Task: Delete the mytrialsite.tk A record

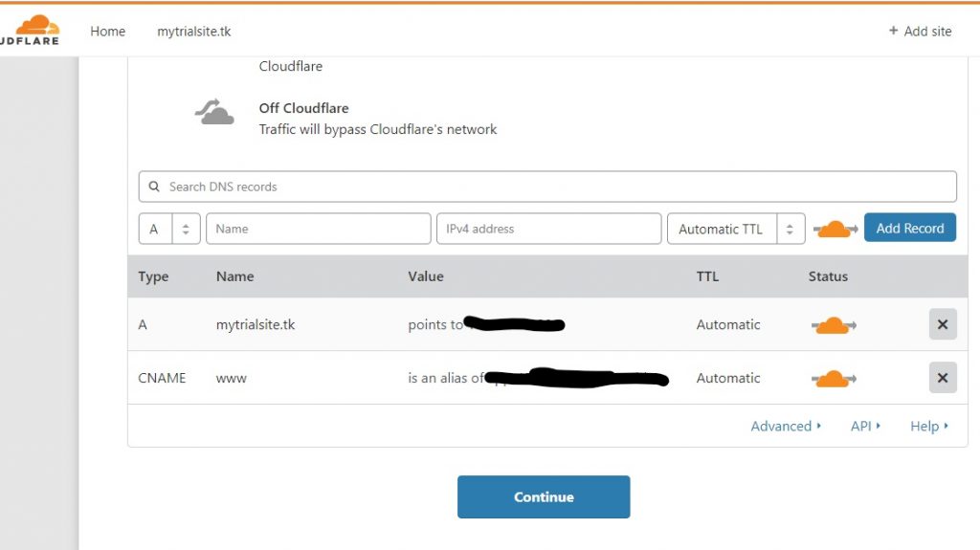Action: point(943,324)
